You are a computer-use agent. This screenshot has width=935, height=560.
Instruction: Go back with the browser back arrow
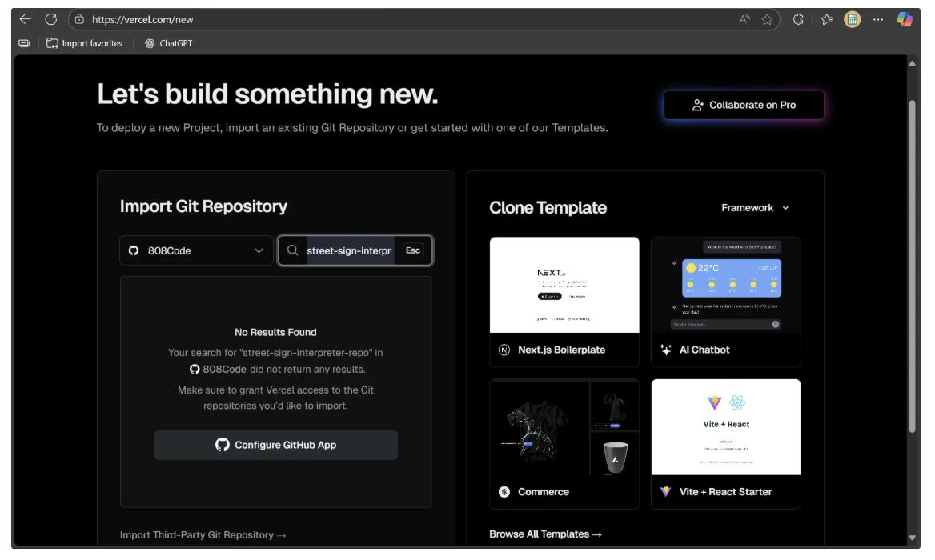[x=25, y=19]
